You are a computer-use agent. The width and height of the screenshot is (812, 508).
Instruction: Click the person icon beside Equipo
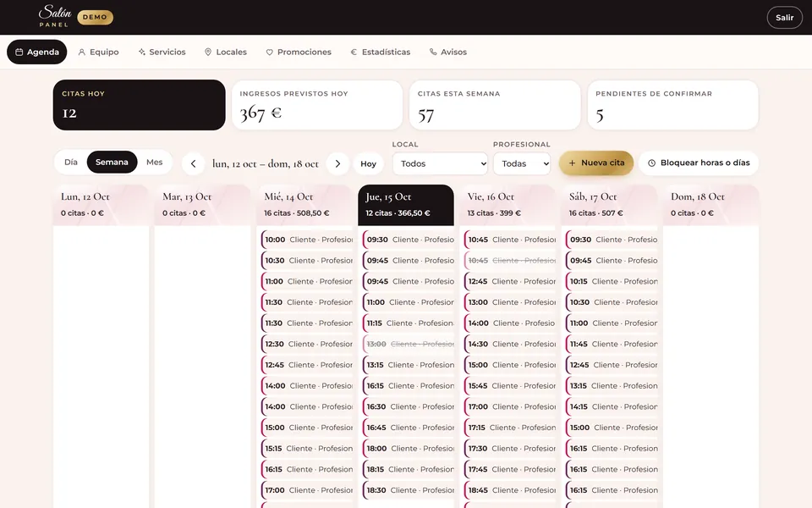click(82, 52)
